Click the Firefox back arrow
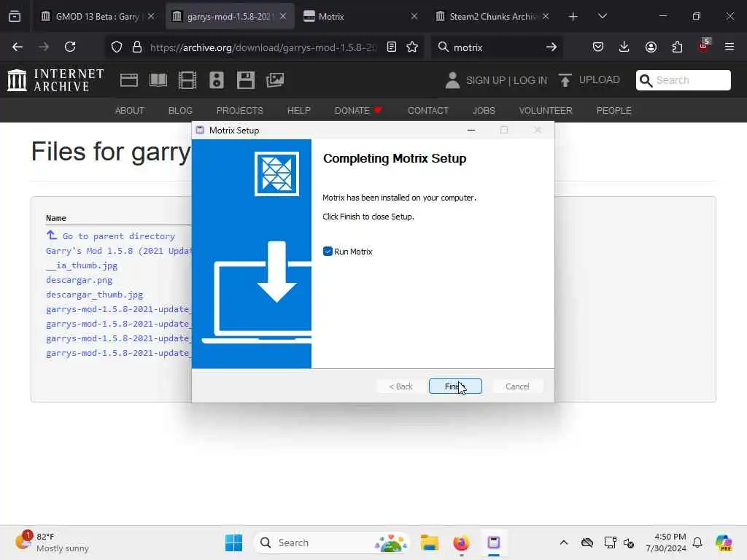The image size is (747, 560). [18, 47]
